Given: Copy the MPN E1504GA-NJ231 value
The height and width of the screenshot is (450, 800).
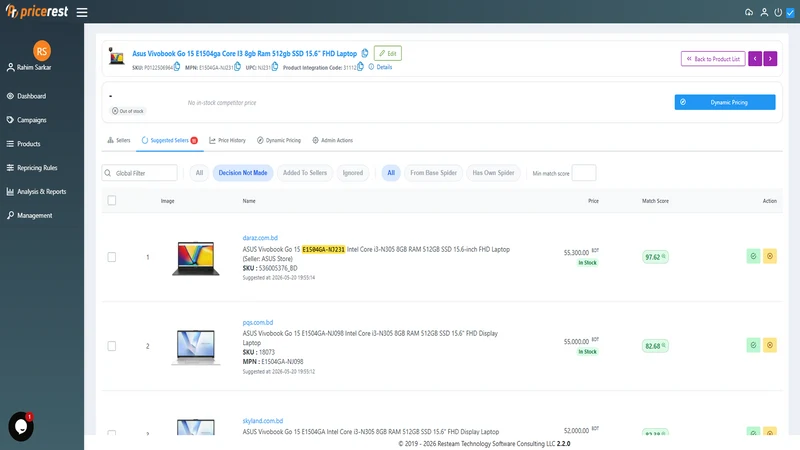Looking at the screenshot, I should pyautogui.click(x=237, y=67).
